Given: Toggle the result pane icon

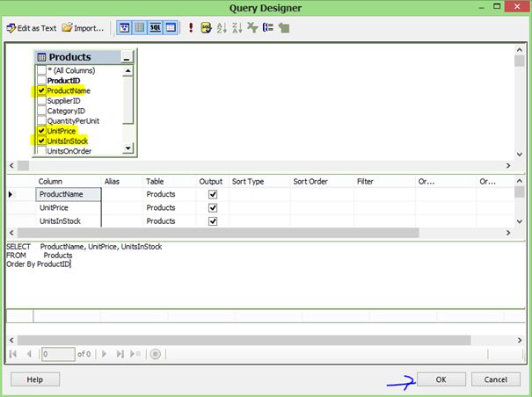Looking at the screenshot, I should point(171,28).
